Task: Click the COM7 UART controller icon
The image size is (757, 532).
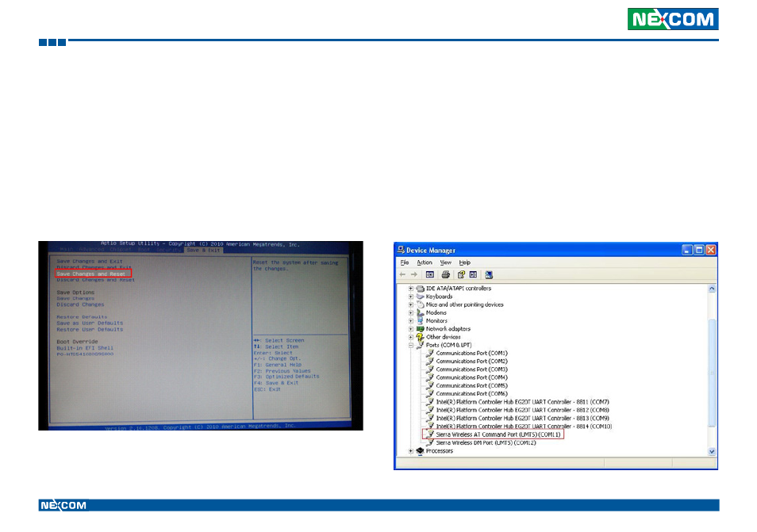Action: (x=430, y=402)
